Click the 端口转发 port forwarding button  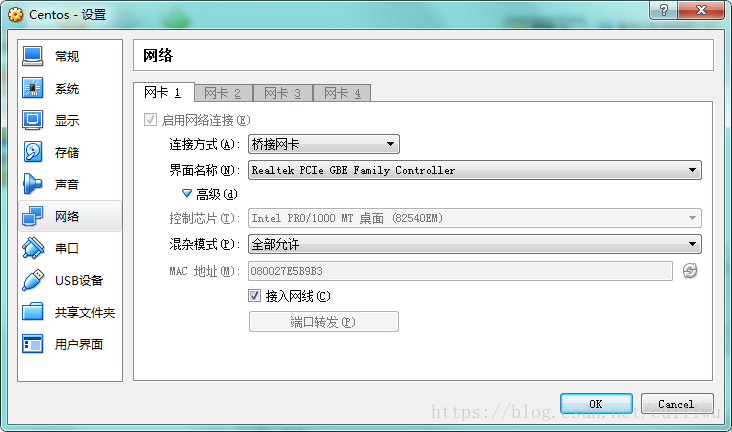pyautogui.click(x=324, y=322)
